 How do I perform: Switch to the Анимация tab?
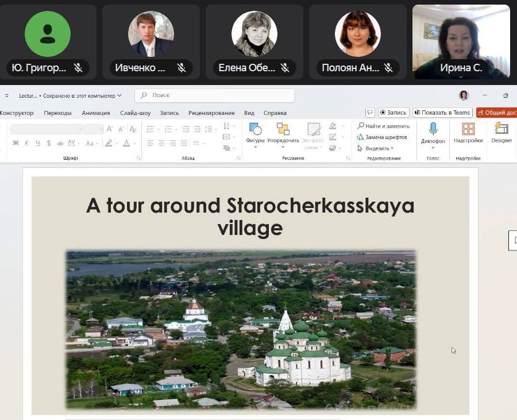[96, 113]
